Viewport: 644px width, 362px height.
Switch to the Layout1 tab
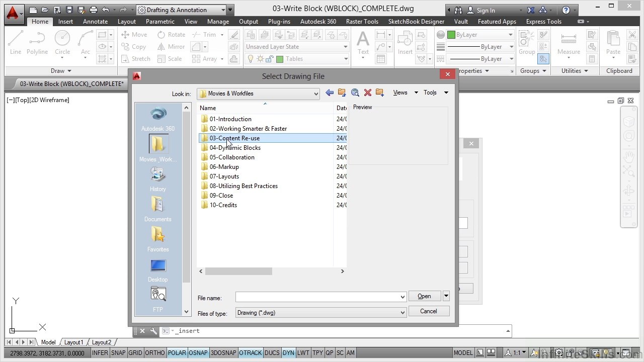pyautogui.click(x=73, y=342)
